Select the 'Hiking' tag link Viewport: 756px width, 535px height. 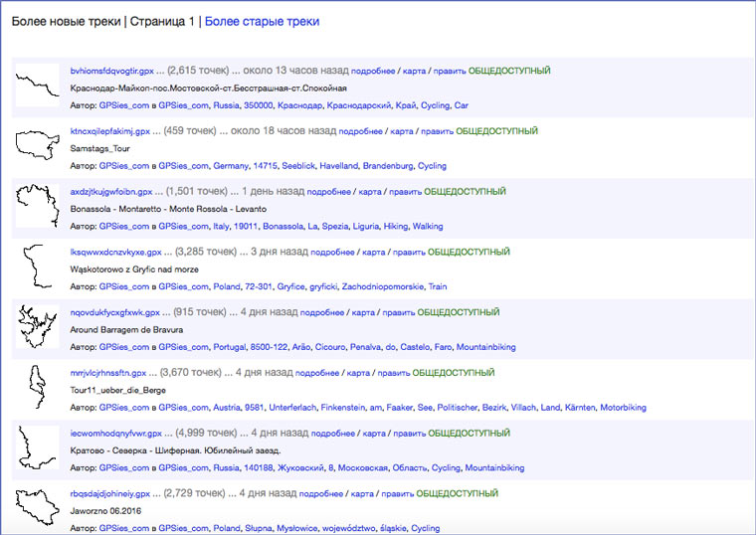[x=395, y=226]
